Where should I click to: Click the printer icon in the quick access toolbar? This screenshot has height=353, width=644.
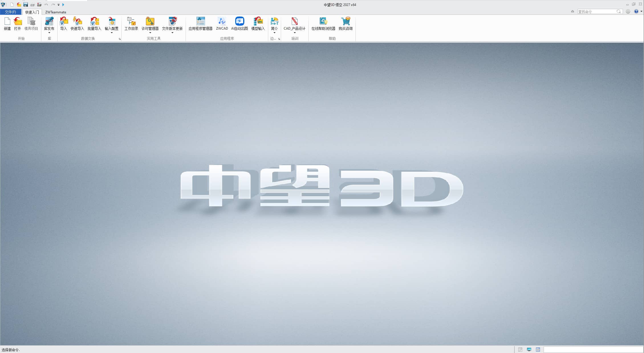pos(32,5)
